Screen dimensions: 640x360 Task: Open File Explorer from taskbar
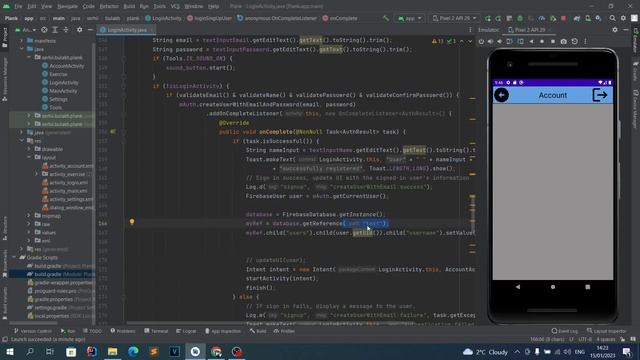[113, 351]
